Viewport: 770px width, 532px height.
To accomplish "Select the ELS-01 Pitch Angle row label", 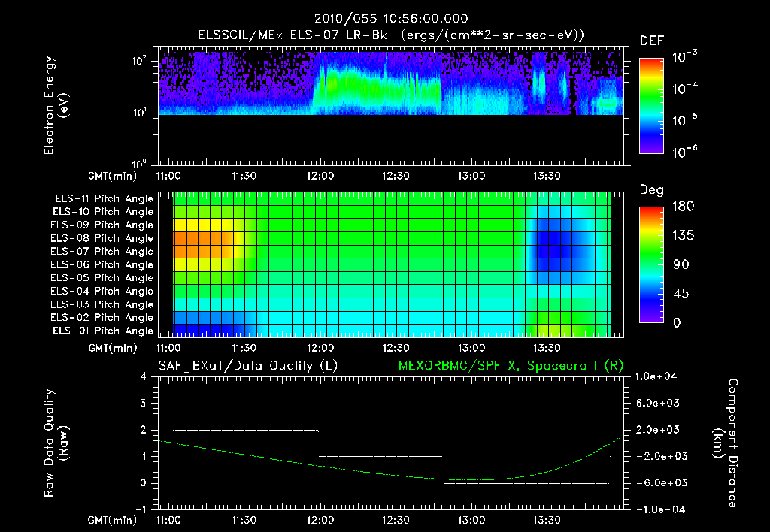I will pos(103,331).
